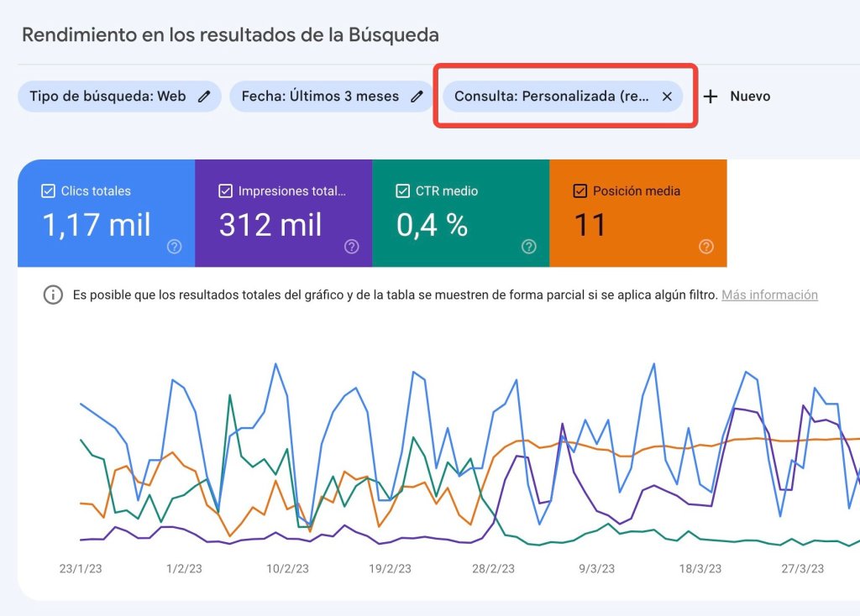Click info icon beside partial results notice

tap(53, 295)
